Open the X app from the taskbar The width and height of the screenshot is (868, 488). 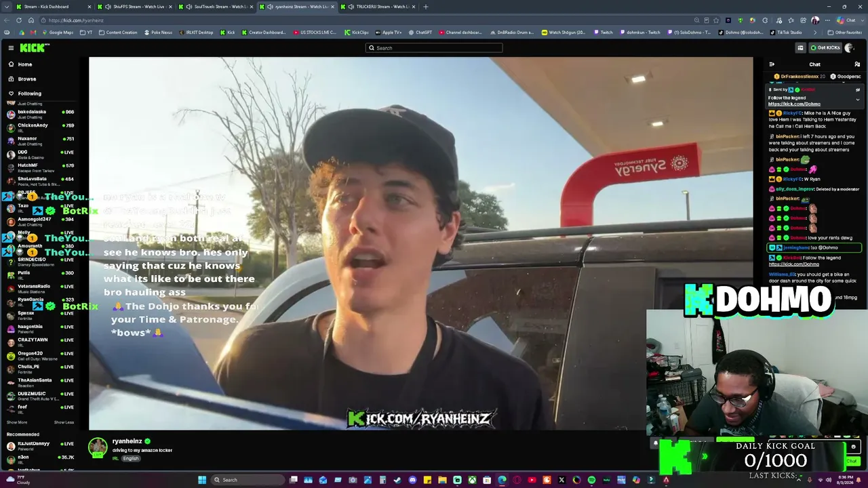(561, 480)
